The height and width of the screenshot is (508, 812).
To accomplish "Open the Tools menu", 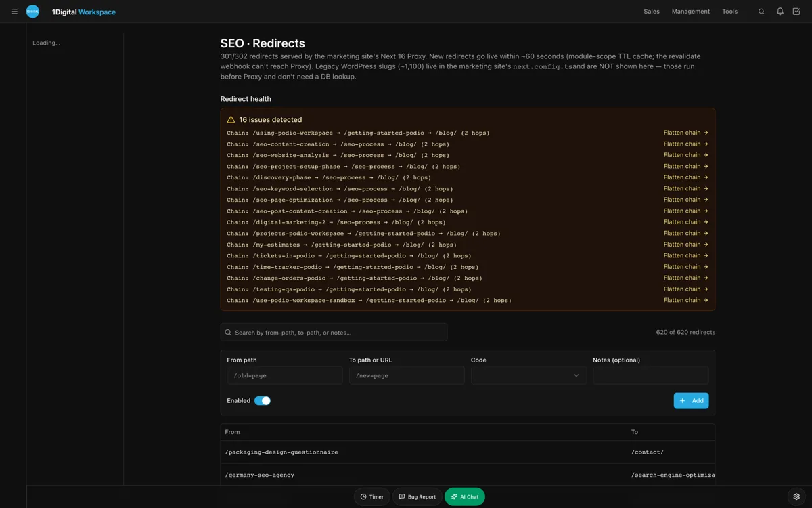I will tap(729, 12).
